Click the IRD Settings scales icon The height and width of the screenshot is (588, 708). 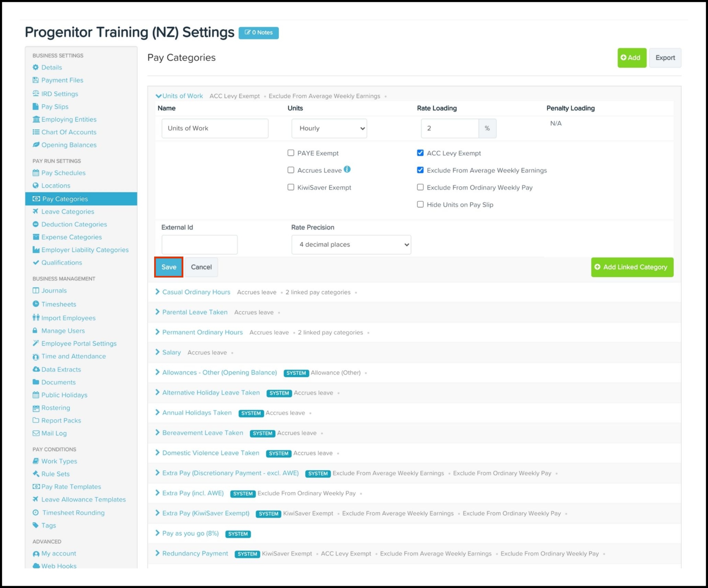pos(36,93)
